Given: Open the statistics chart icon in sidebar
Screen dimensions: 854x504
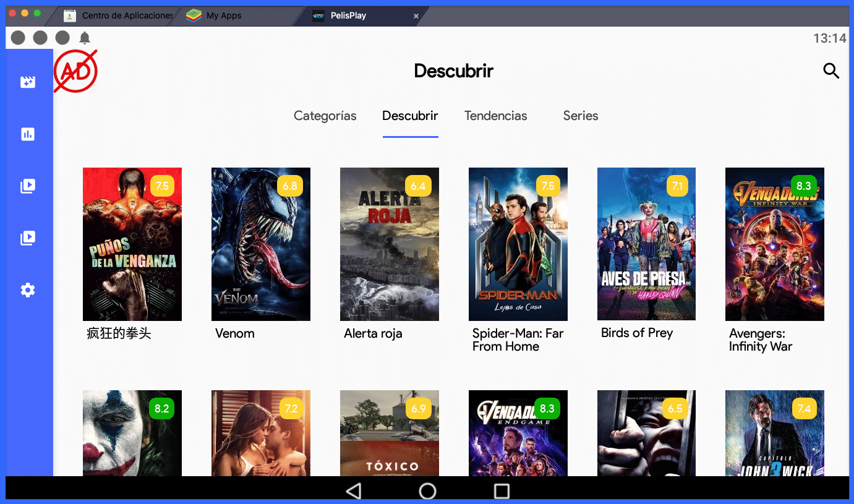Looking at the screenshot, I should pos(28,134).
